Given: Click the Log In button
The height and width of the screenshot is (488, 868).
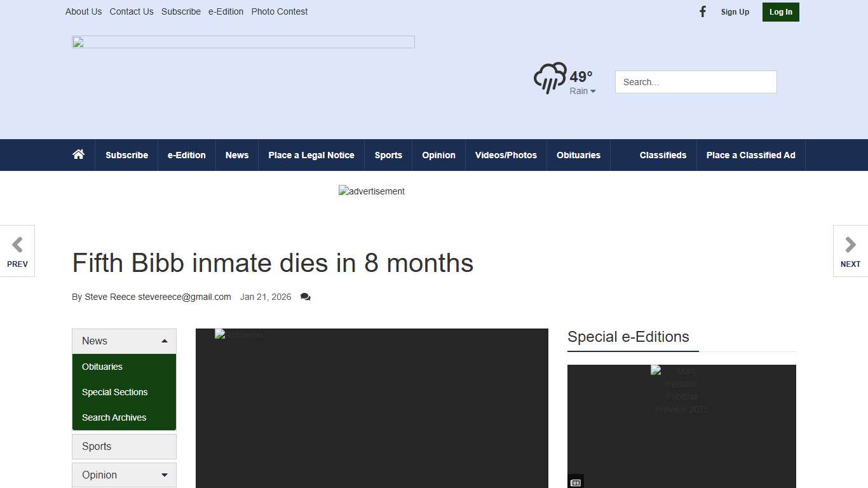Looking at the screenshot, I should tap(780, 11).
